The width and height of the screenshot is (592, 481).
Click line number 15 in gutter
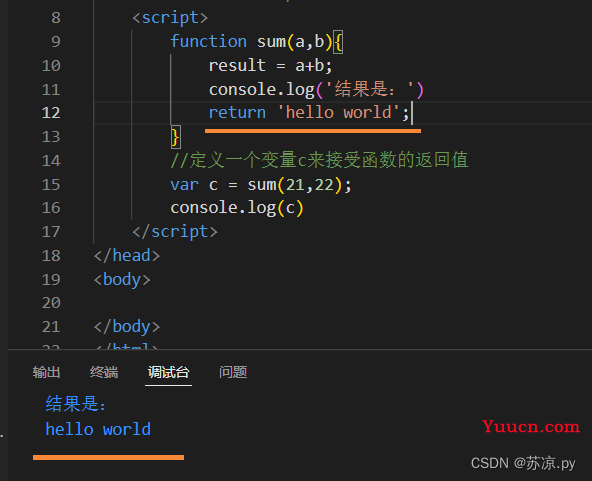(51, 185)
